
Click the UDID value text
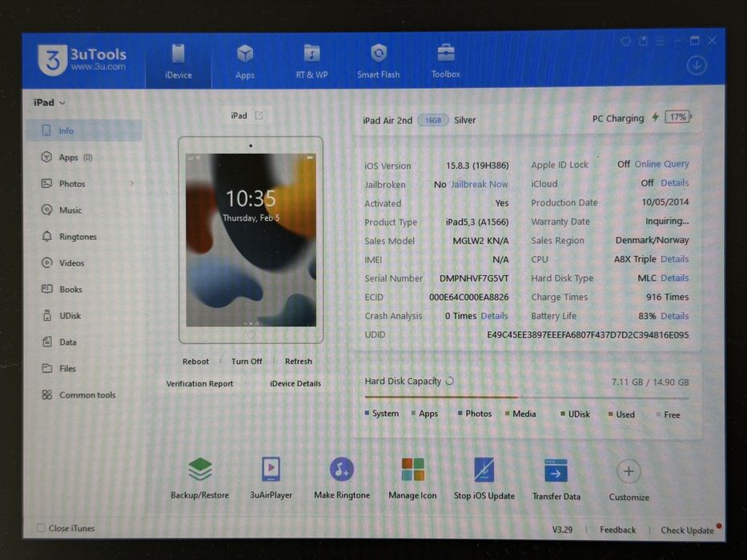[x=588, y=334]
